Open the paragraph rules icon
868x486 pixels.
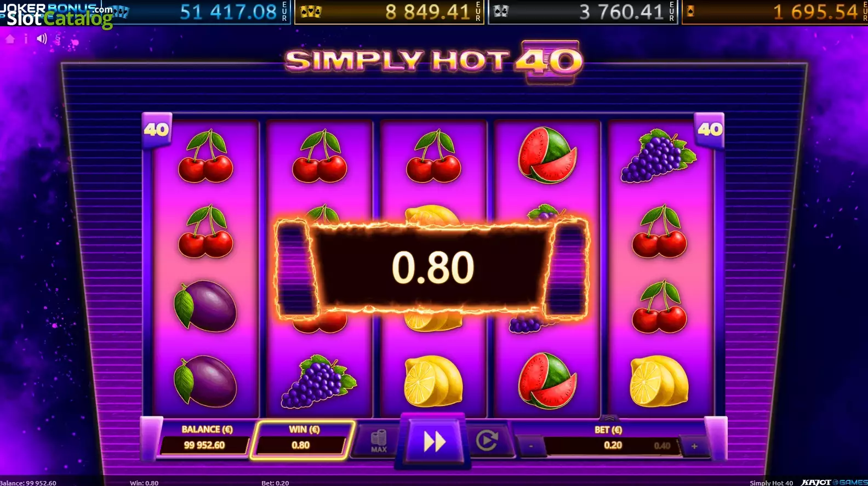tap(58, 39)
